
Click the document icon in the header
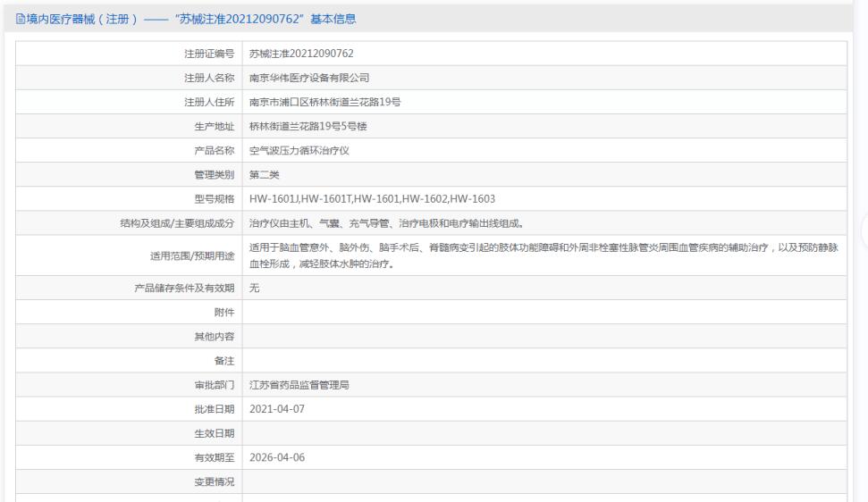[20, 20]
